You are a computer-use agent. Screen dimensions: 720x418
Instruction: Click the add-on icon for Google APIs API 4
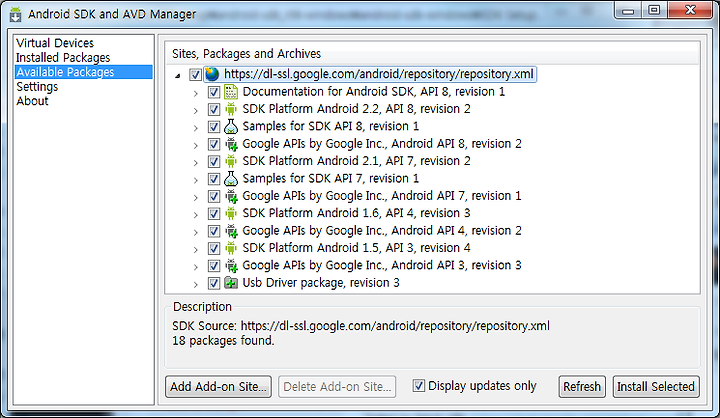click(231, 231)
